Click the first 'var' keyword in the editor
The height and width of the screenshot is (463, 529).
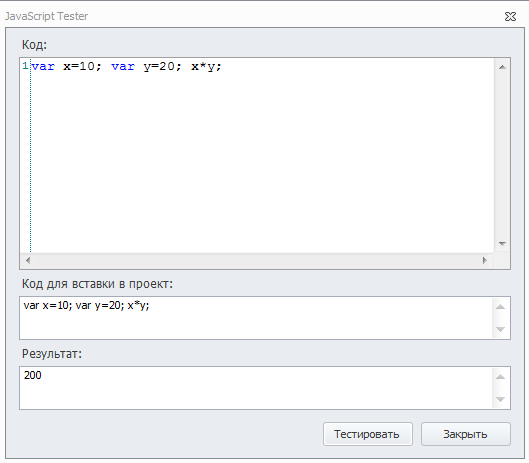pyautogui.click(x=43, y=66)
